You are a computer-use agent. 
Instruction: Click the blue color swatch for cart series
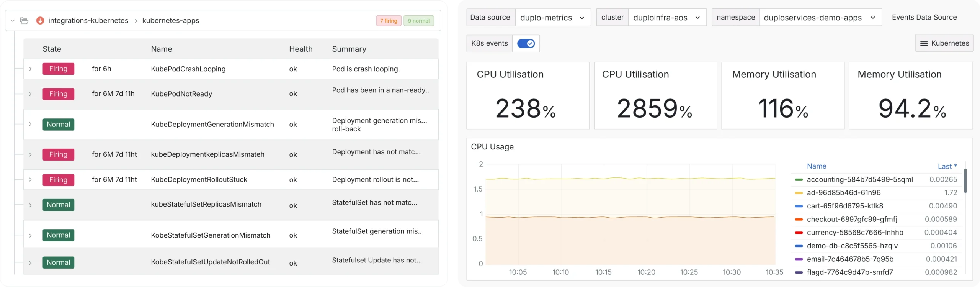pyautogui.click(x=799, y=206)
